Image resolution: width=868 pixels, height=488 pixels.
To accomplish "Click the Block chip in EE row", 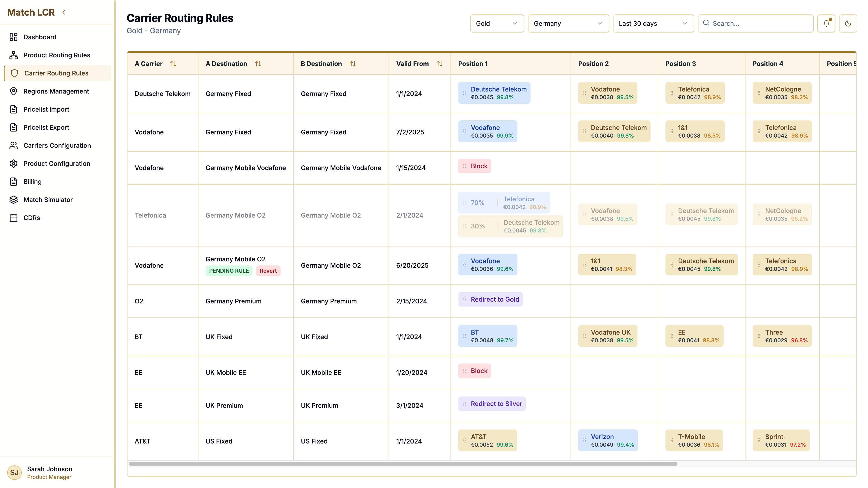I will pos(474,371).
